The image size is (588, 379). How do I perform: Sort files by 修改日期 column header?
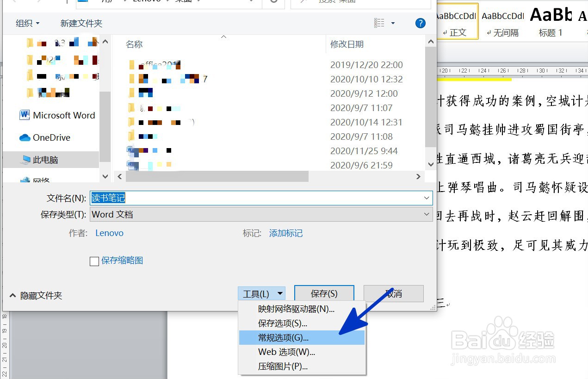click(347, 44)
